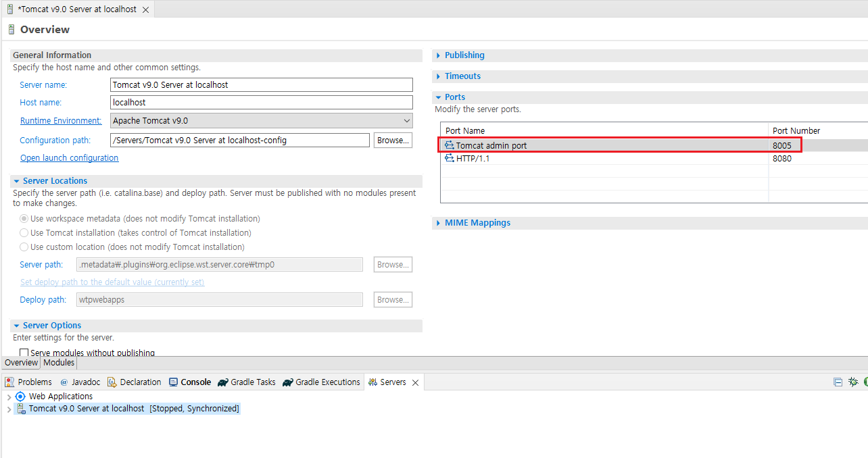Click the HTTP/1.1 port row icon
The height and width of the screenshot is (458, 868).
450,158
